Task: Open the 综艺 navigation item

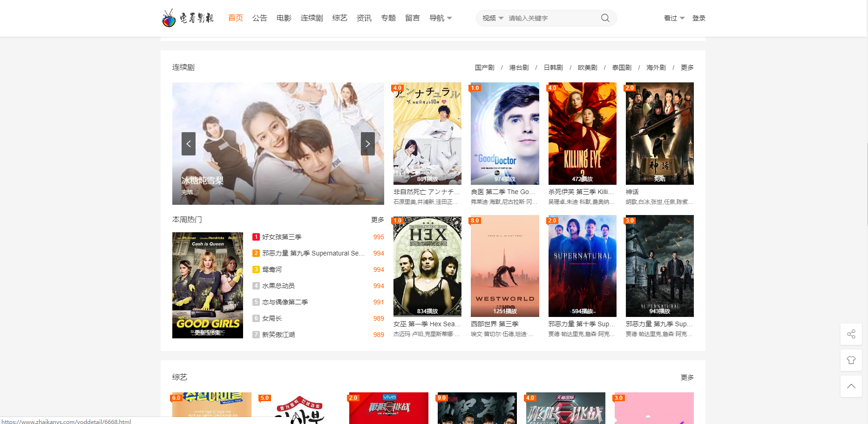Action: pos(340,18)
